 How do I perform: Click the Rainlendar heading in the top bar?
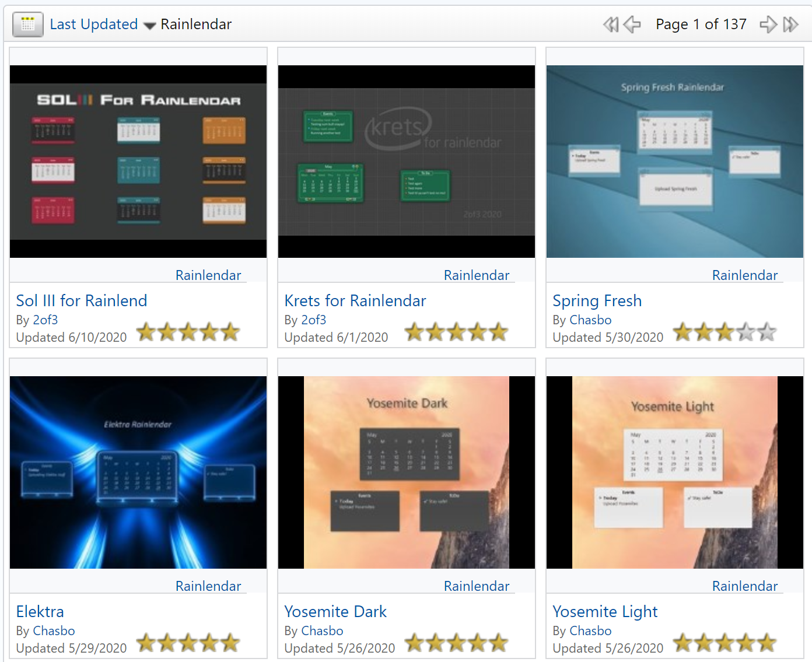(196, 24)
